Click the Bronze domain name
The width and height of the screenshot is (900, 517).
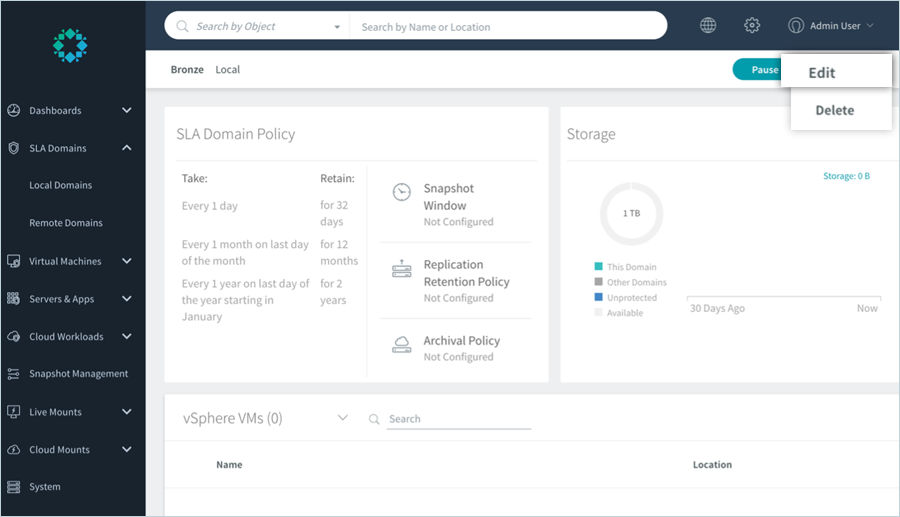(187, 69)
